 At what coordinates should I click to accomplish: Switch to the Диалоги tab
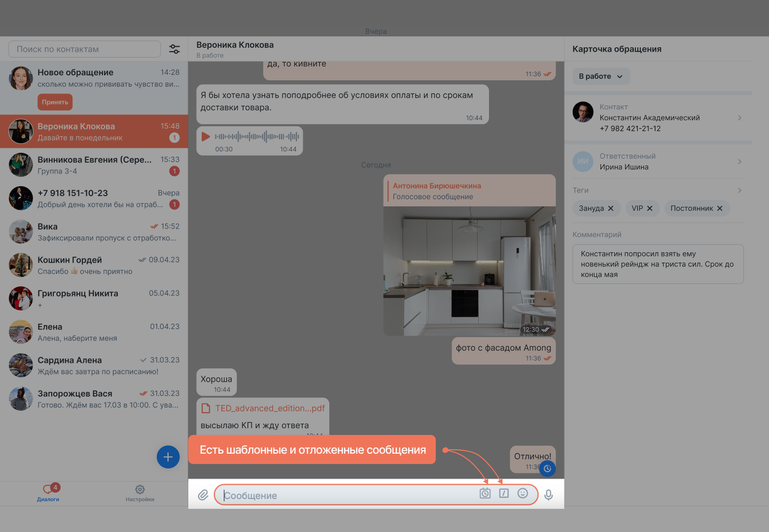pos(48,493)
